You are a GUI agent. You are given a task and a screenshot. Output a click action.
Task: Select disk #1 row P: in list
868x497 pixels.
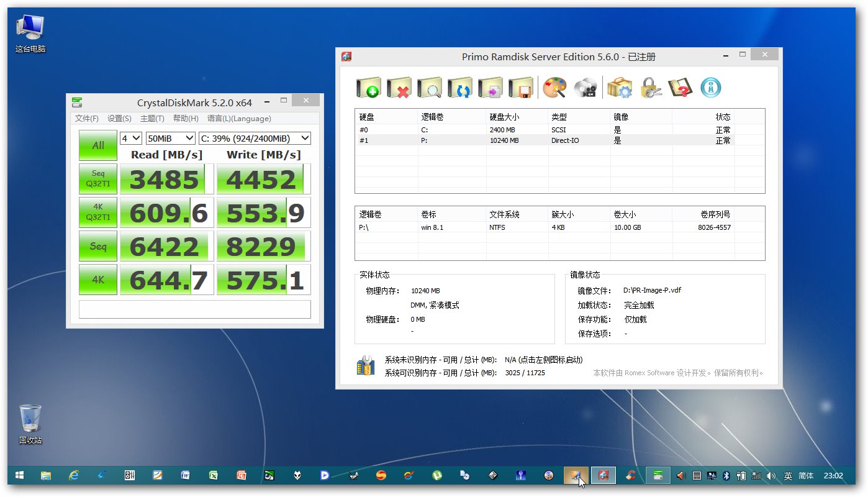click(x=545, y=140)
